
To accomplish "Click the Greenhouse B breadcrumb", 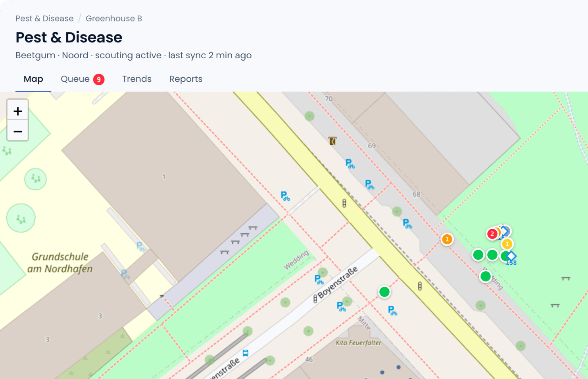I will coord(114,19).
